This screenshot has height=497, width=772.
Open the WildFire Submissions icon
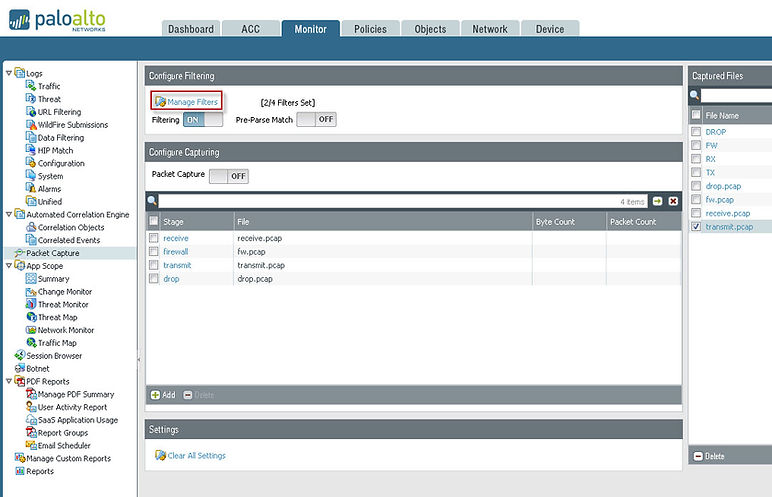click(x=31, y=124)
